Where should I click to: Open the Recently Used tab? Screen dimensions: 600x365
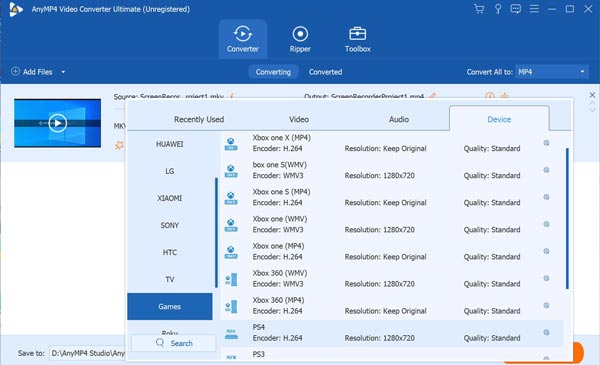[199, 119]
